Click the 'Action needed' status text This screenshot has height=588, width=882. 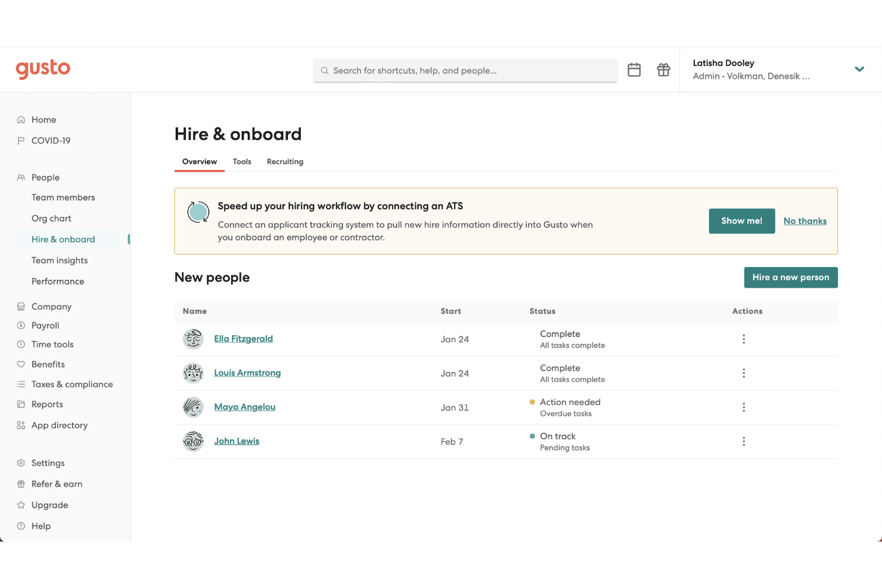(x=570, y=402)
